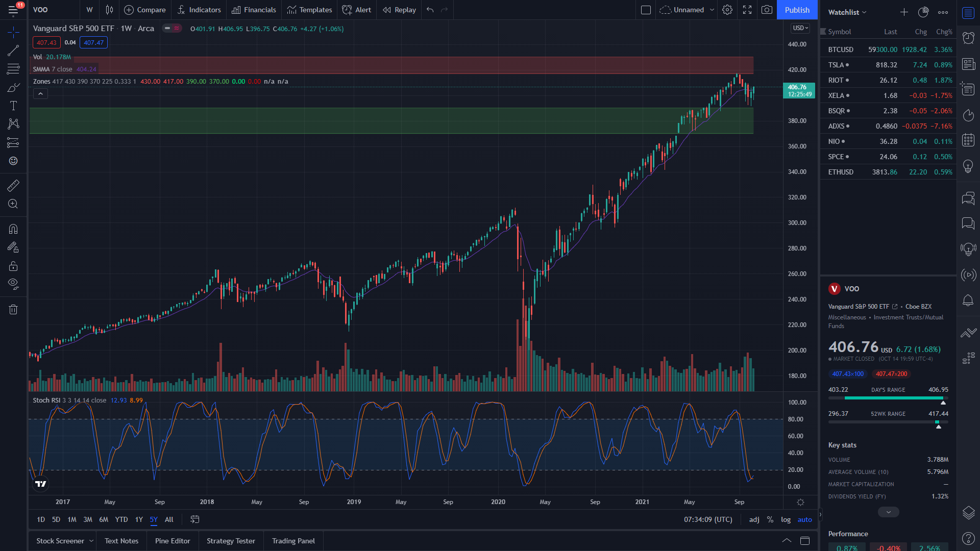This screenshot has width=980, height=551.
Task: Open the prediction and measurement tools
Action: 13,142
